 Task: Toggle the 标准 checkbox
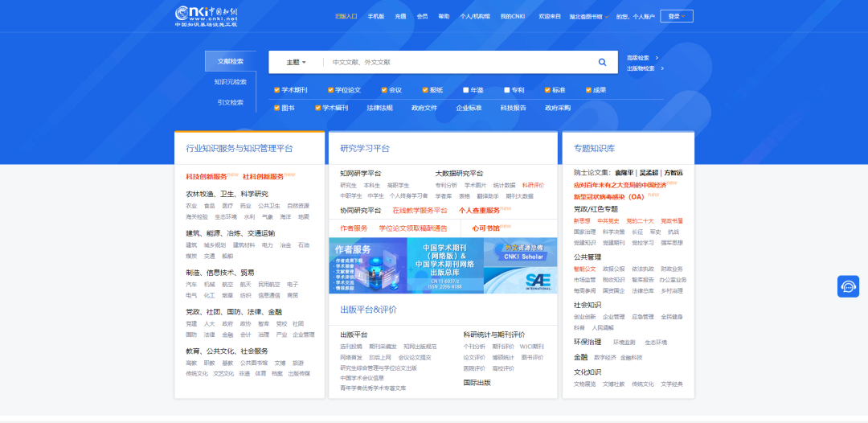pos(548,90)
